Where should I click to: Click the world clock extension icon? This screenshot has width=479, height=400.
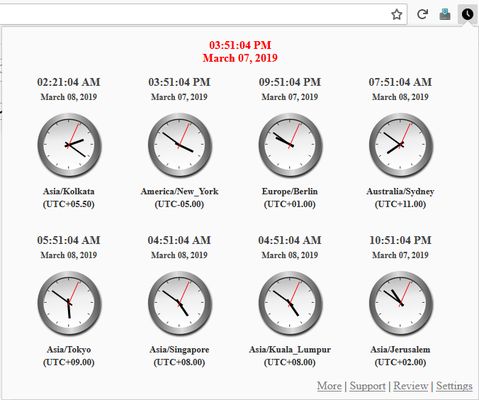click(x=467, y=14)
